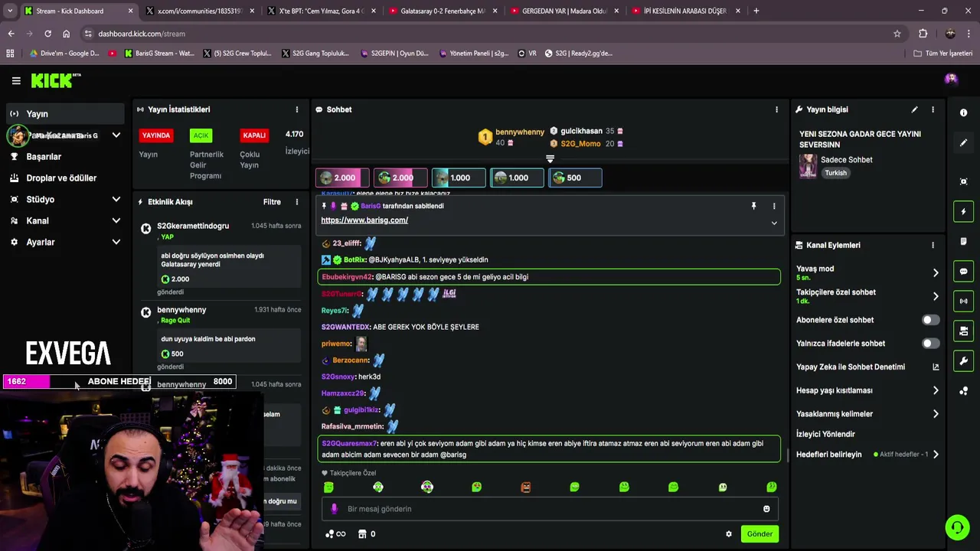Open the user avatar menu at top right
Image resolution: width=980 pixels, height=551 pixels.
(951, 79)
